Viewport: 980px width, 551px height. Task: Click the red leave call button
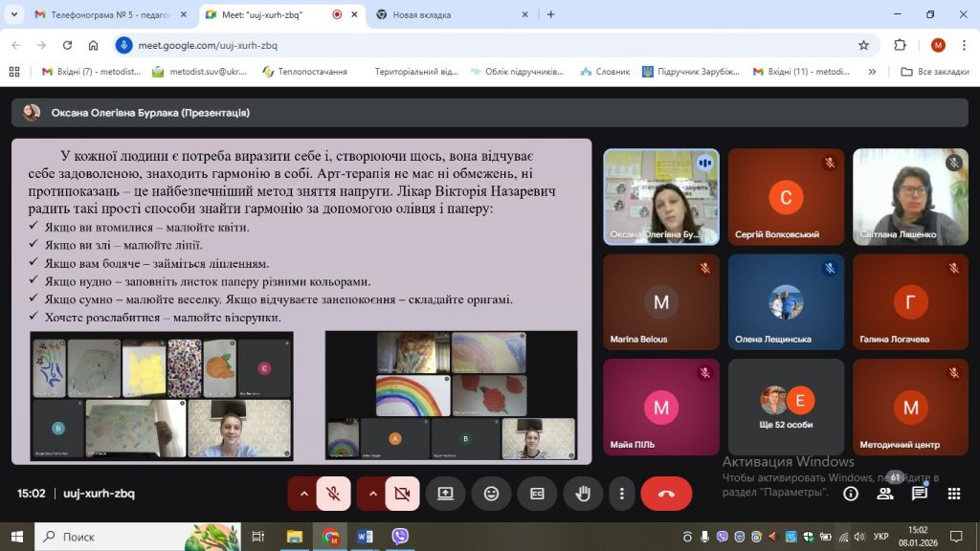[x=666, y=494]
